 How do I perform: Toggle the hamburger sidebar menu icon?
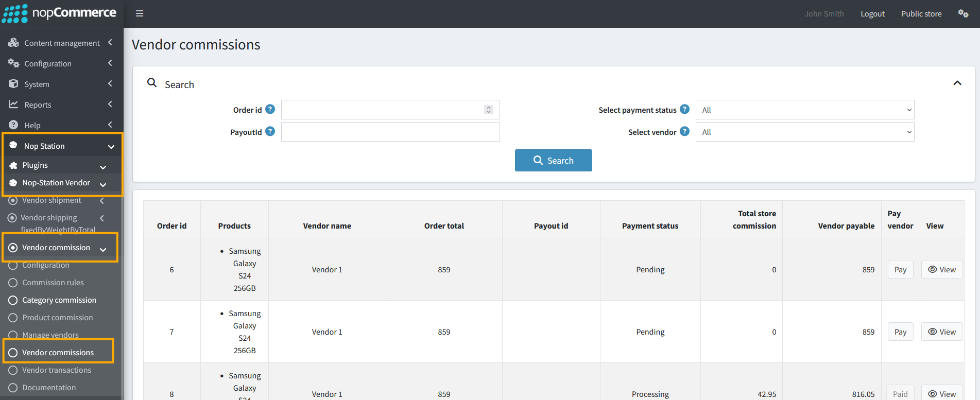tap(140, 13)
